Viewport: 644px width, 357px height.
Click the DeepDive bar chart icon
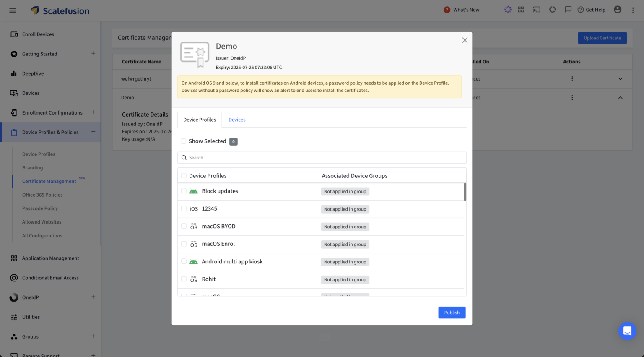[14, 73]
